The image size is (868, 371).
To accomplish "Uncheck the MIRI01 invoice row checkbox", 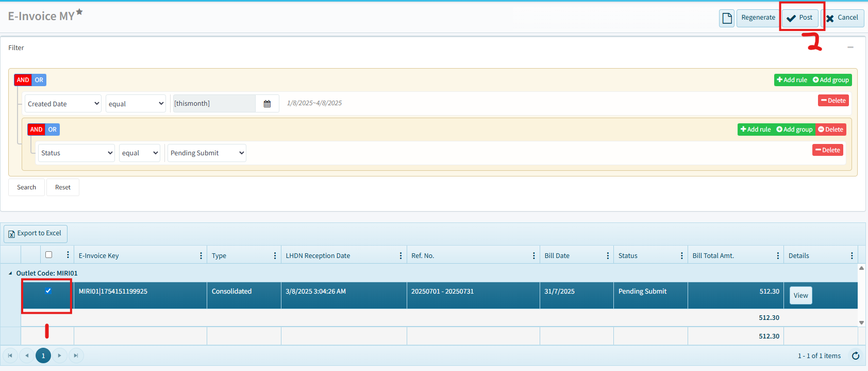I will pyautogui.click(x=48, y=291).
